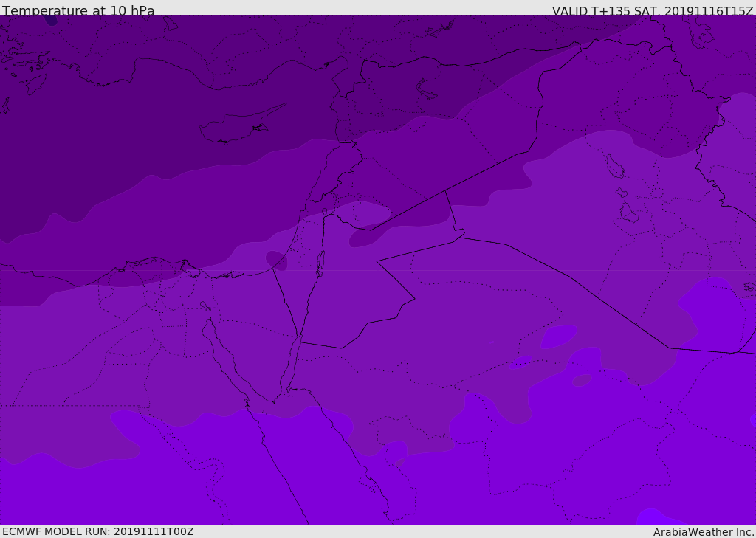The height and width of the screenshot is (538, 756).
Task: Click the ArabiaWeather Inc. credit text
Action: pos(704,532)
